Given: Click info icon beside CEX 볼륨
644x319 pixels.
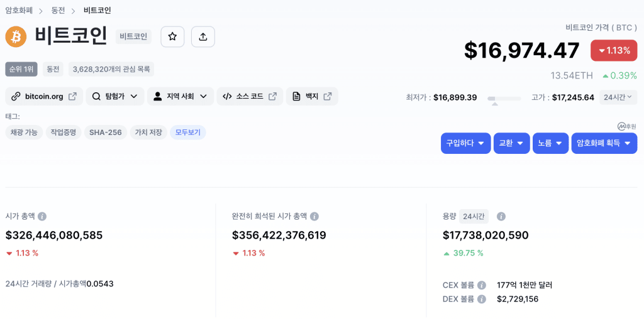Looking at the screenshot, I should [x=482, y=285].
